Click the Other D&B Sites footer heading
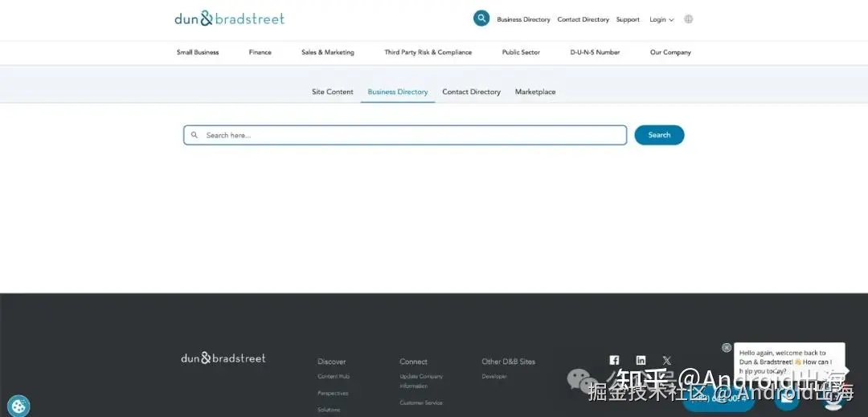 tap(508, 362)
